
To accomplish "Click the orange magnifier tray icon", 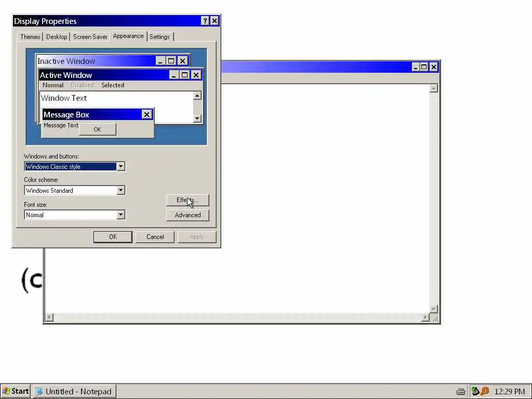I will click(485, 392).
